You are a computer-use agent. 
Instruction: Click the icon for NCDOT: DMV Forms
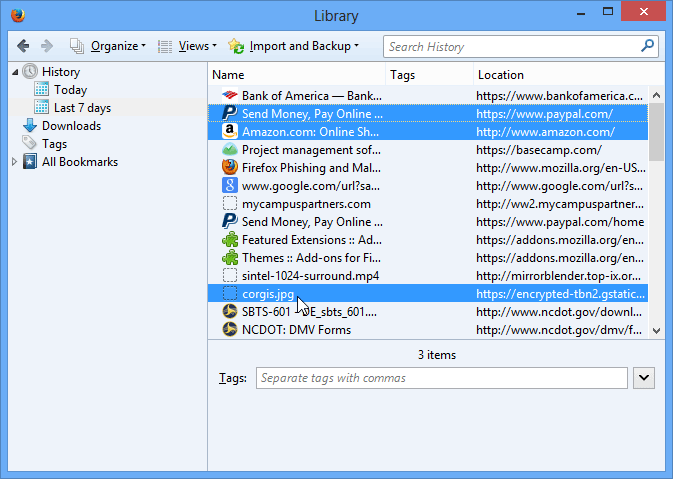(230, 330)
